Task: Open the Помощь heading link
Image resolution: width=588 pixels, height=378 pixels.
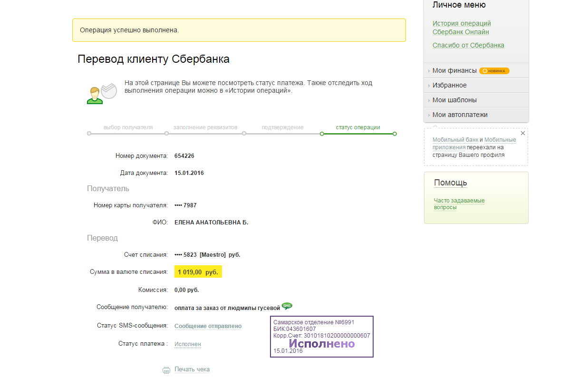Action: (x=451, y=183)
